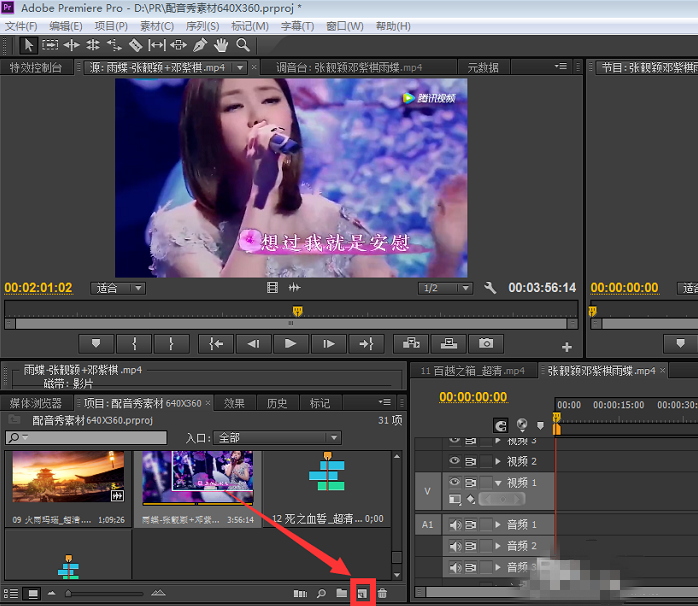Hide the 视频 2 track with its eye icon
This screenshot has width=698, height=606.
(455, 461)
